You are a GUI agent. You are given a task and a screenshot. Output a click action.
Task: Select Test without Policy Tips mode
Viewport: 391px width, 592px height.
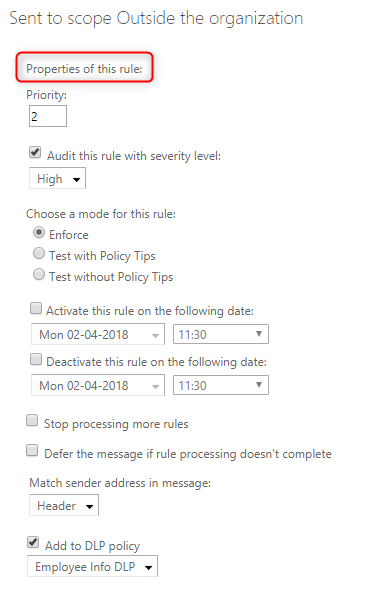point(38,274)
